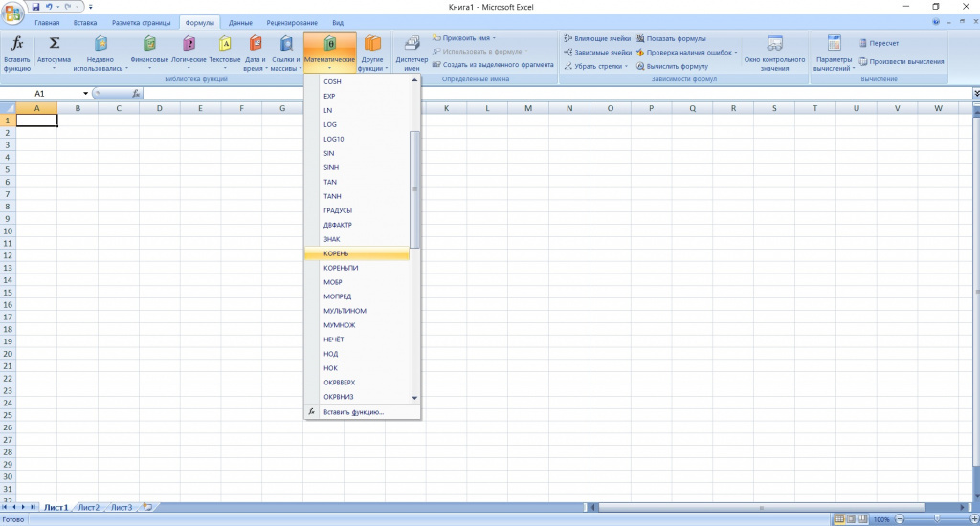Open the Customize Quick Access Toolbar dropdown
The width and height of the screenshot is (980, 526).
[x=91, y=7]
